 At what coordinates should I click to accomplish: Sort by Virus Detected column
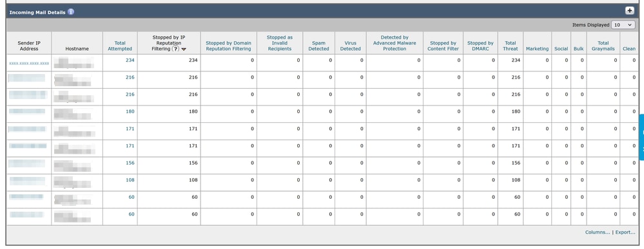(x=350, y=46)
